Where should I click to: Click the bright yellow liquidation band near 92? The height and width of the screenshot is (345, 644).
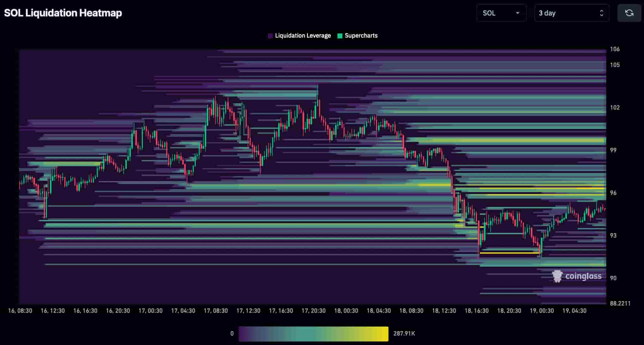click(510, 253)
